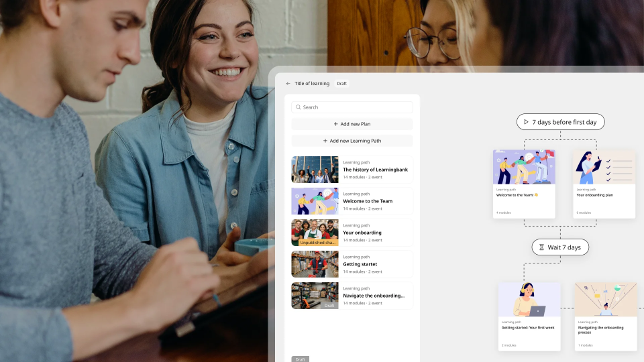The image size is (644, 362).
Task: Click Add new Plan button
Action: click(352, 124)
